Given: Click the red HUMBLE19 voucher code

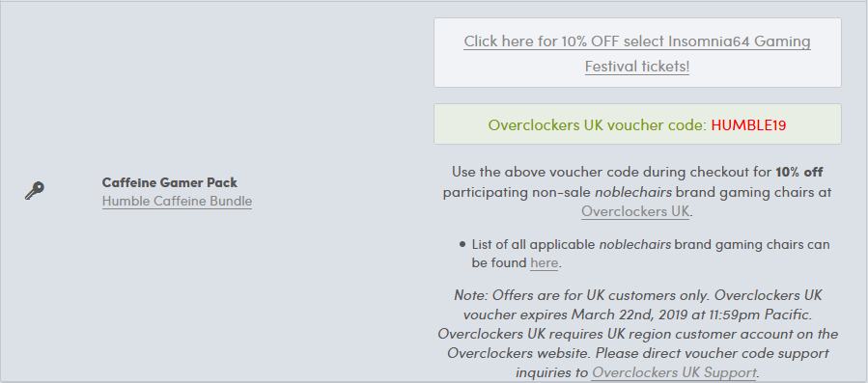Looking at the screenshot, I should tap(748, 125).
